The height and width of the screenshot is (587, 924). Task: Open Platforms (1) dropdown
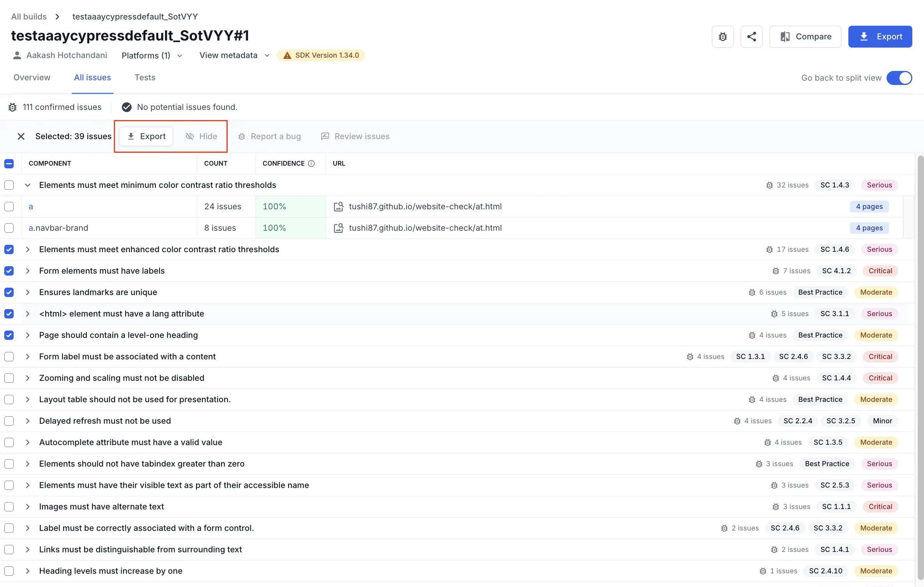(152, 55)
